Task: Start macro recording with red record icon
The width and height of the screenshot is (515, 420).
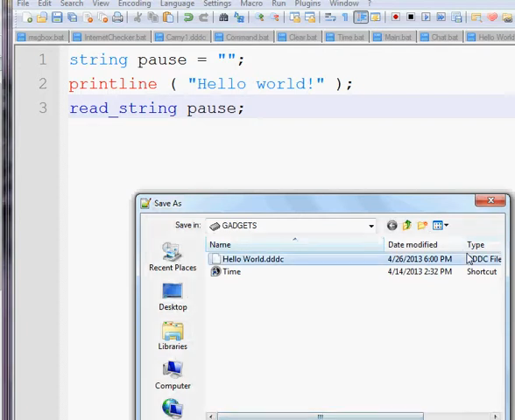Action: click(396, 17)
